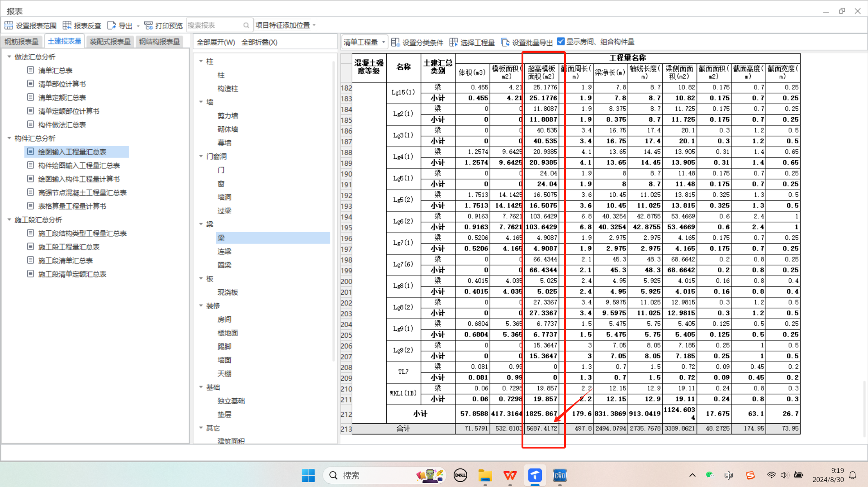868x487 pixels.
Task: Open notification bell in taskbar
Action: [x=853, y=475]
